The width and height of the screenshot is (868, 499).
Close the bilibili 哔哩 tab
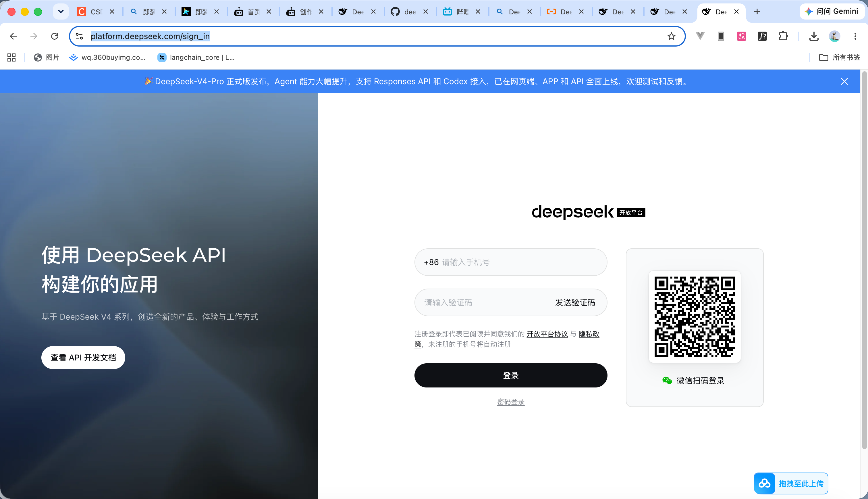point(478,12)
